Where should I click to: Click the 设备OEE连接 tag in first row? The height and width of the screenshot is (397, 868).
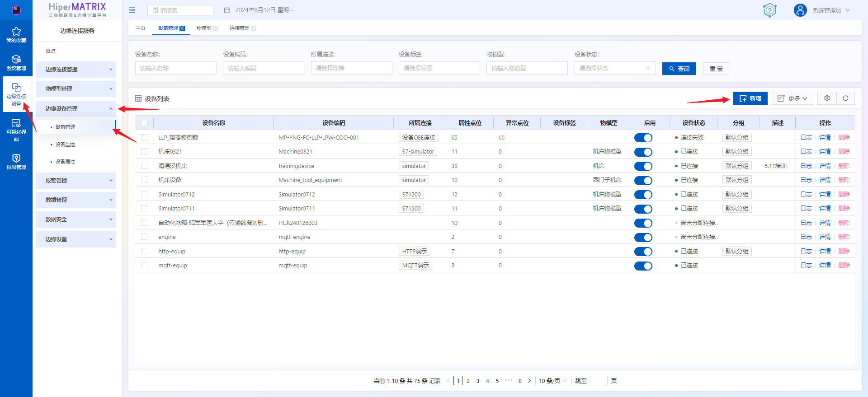tap(419, 137)
